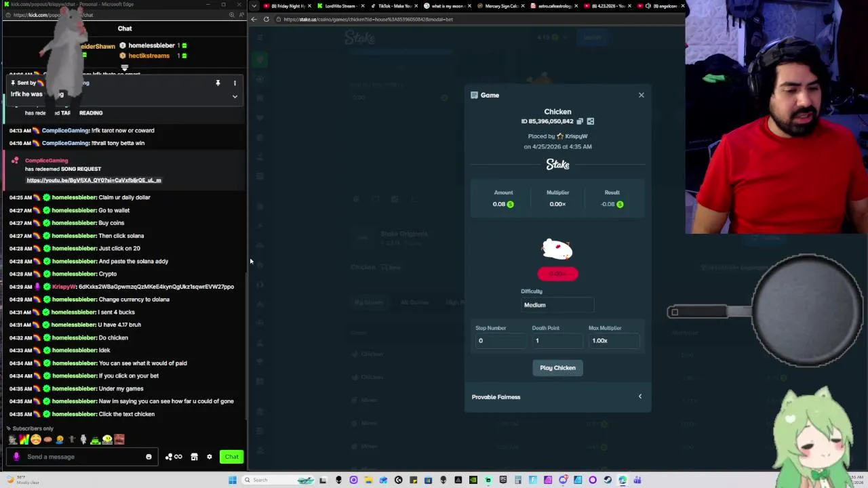868x488 pixels.
Task: Click the chicken game result image
Action: tap(557, 250)
